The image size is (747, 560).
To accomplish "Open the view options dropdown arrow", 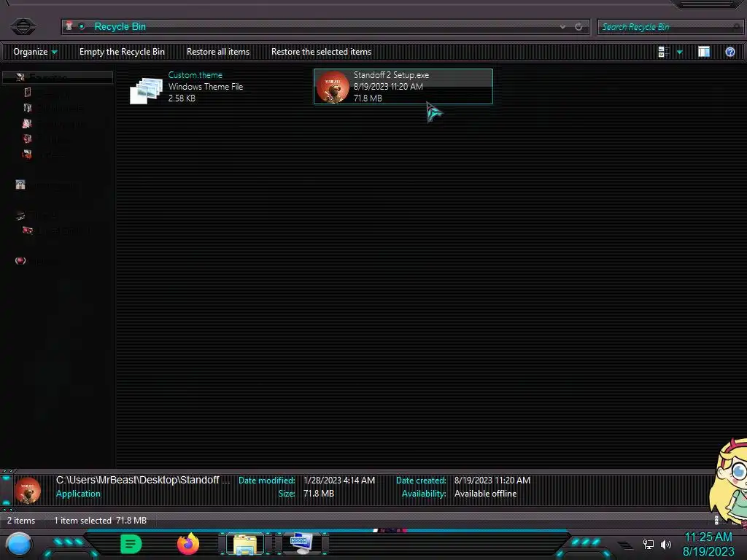I will (x=679, y=52).
